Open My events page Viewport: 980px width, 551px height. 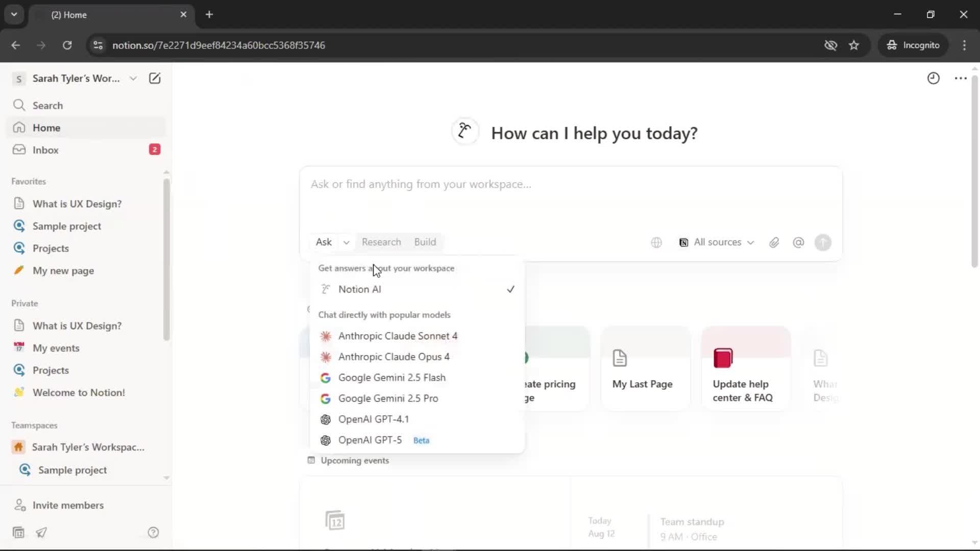86,348
